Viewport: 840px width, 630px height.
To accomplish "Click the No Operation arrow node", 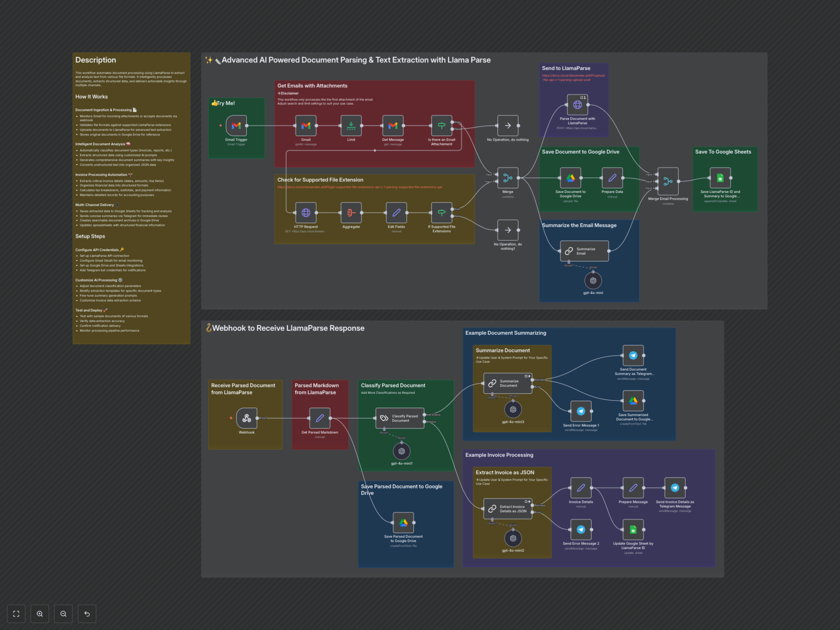I will (508, 126).
